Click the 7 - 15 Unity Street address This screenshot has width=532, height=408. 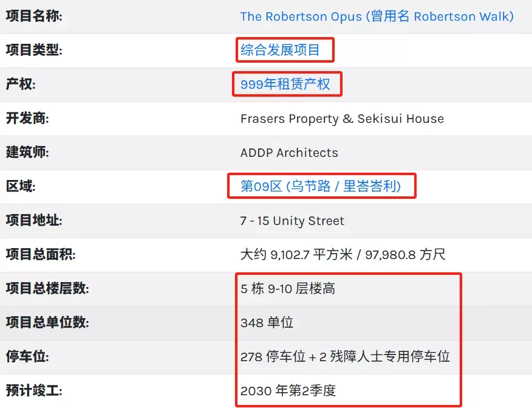coord(292,221)
